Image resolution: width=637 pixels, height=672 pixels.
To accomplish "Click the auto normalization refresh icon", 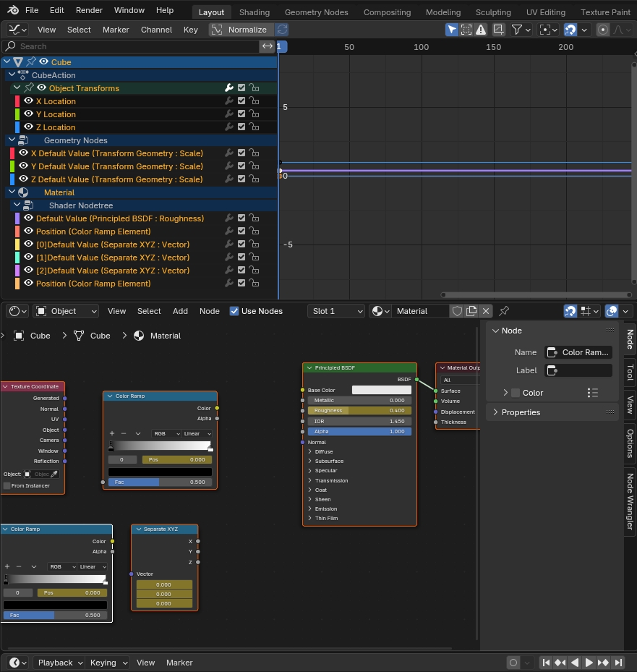I will pyautogui.click(x=282, y=30).
